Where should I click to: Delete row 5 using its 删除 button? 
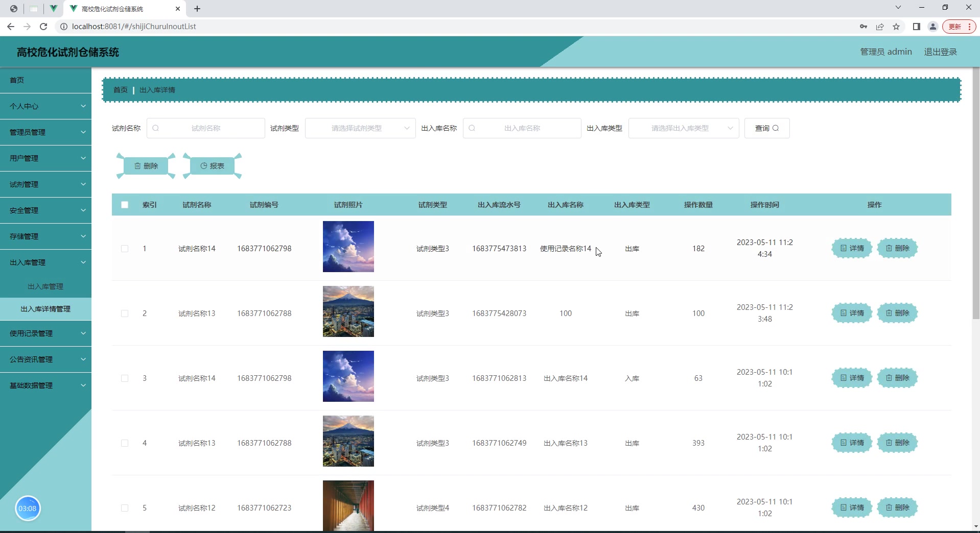[x=897, y=507]
